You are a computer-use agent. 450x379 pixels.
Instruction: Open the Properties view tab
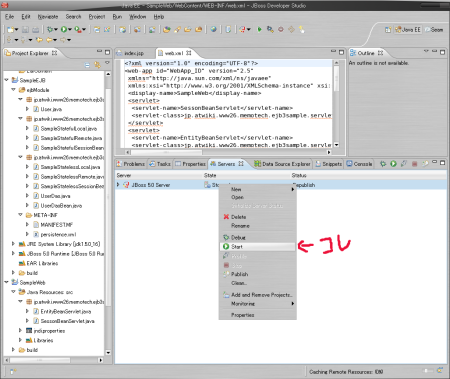point(191,164)
